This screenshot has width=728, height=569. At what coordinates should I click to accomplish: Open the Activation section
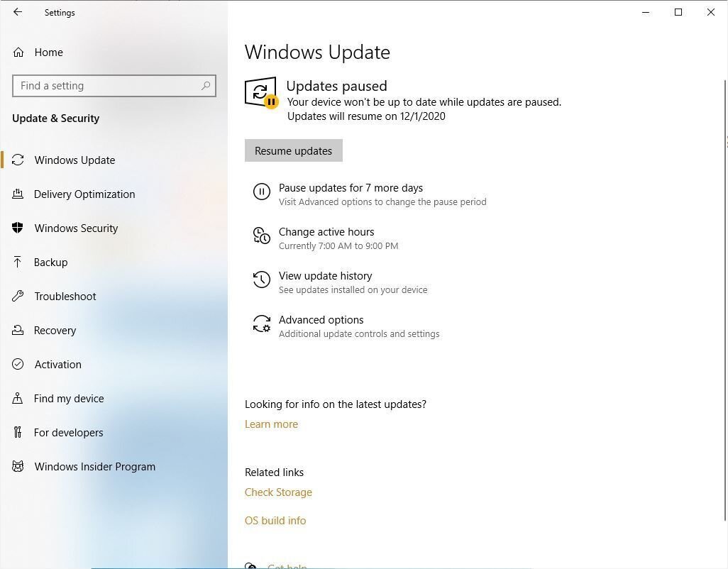[x=57, y=365]
